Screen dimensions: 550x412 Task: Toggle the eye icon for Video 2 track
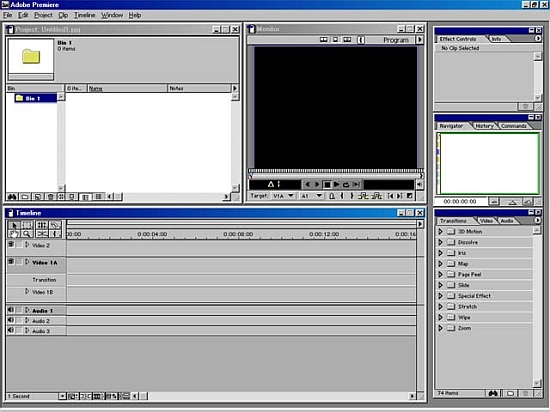(11, 244)
